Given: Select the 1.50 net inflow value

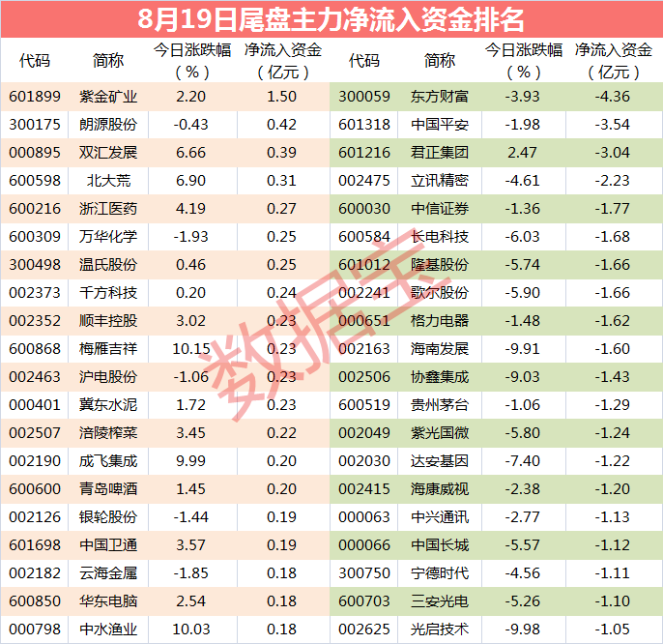Looking at the screenshot, I should 281,97.
